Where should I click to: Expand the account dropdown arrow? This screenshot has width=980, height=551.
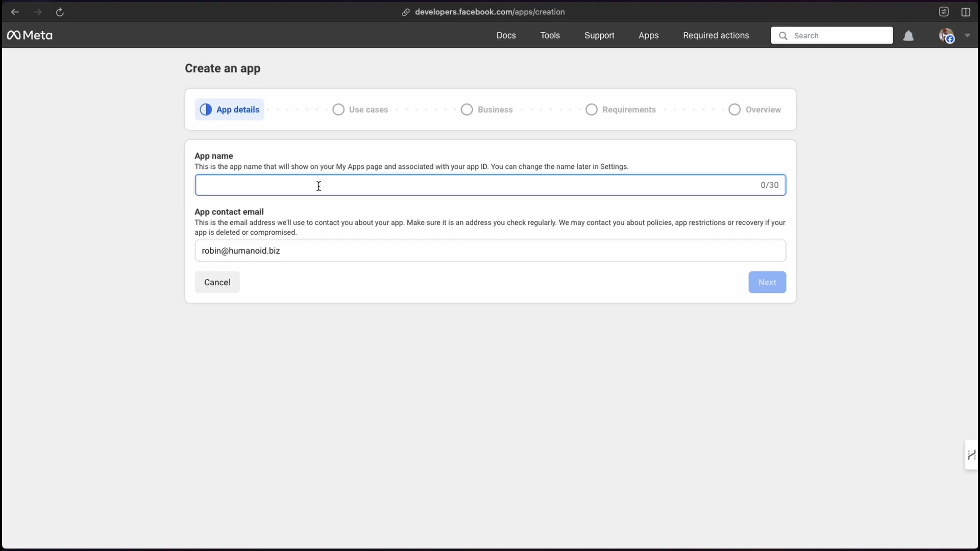(967, 36)
